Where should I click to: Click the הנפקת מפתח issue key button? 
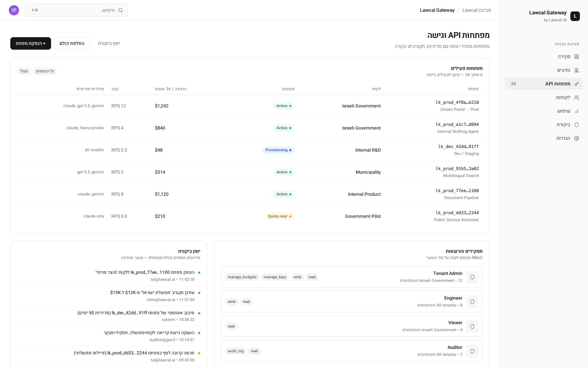[x=31, y=43]
